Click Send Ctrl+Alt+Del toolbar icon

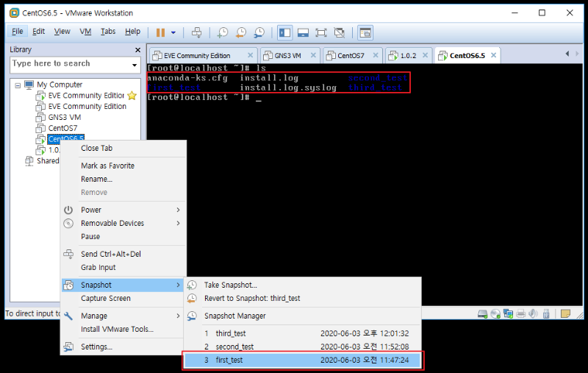[196, 32]
